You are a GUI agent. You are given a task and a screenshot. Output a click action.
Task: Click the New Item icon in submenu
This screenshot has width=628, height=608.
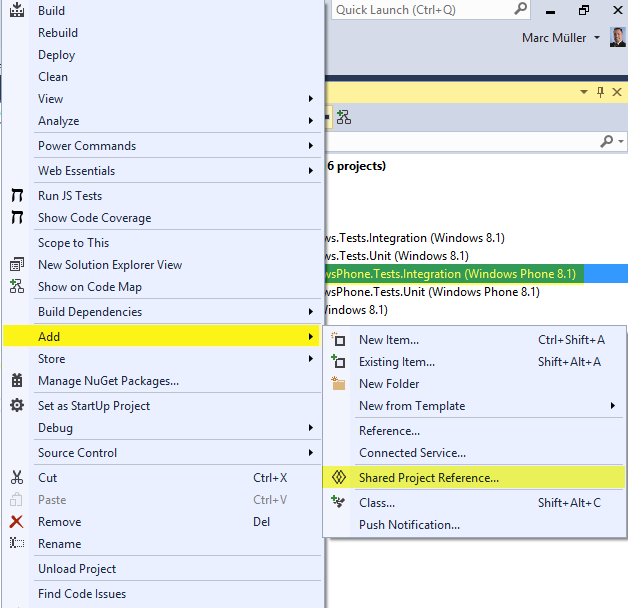click(338, 339)
